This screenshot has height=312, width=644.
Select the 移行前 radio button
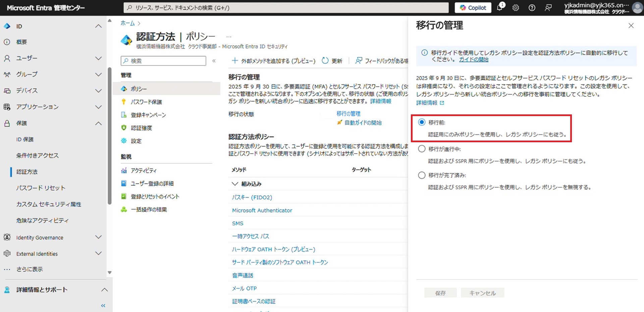point(422,122)
